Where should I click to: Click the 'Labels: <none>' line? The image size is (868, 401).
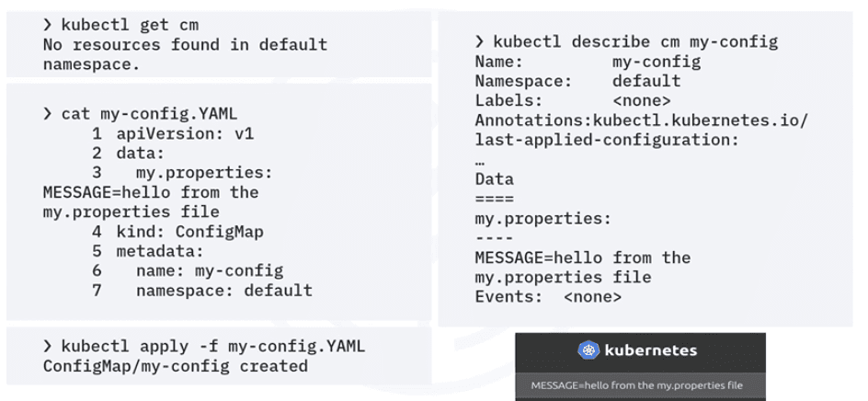click(x=572, y=100)
